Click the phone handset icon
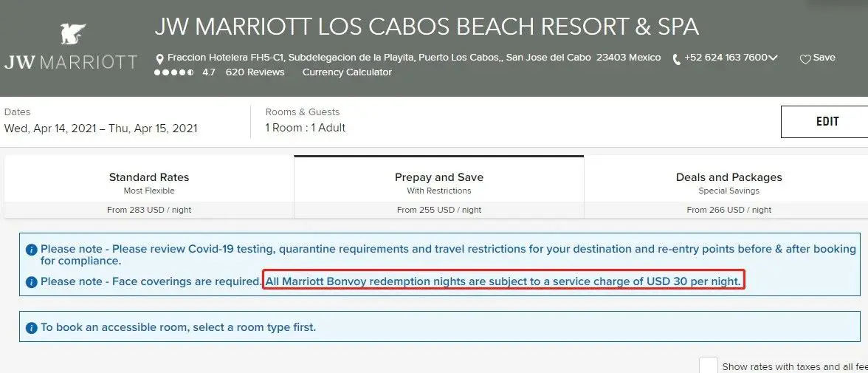Viewport: 868px width, 373px height. (x=676, y=59)
